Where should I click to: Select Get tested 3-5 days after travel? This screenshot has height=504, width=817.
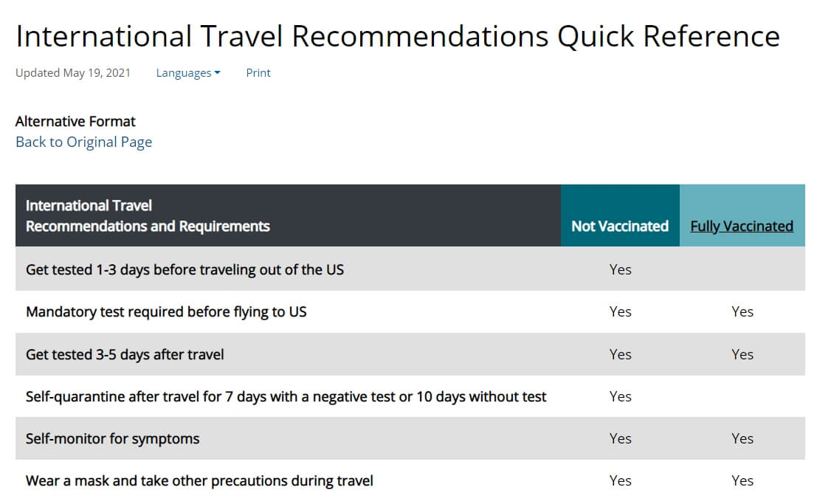125,354
